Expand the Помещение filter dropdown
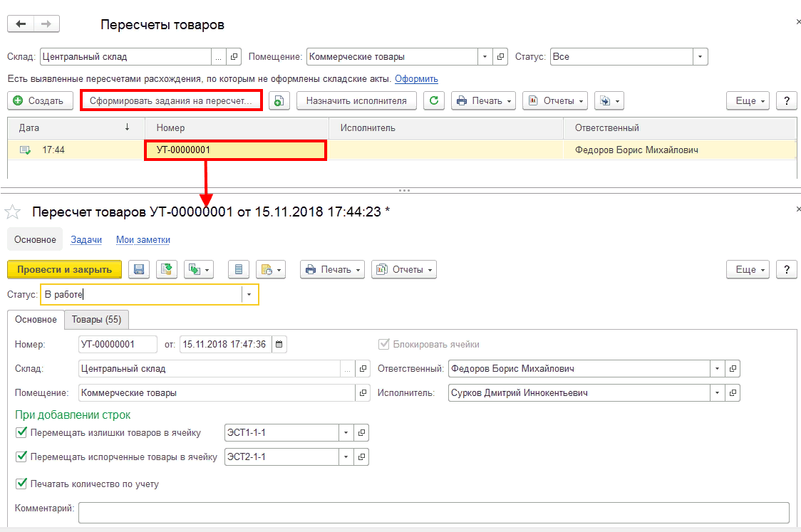 pos(485,57)
